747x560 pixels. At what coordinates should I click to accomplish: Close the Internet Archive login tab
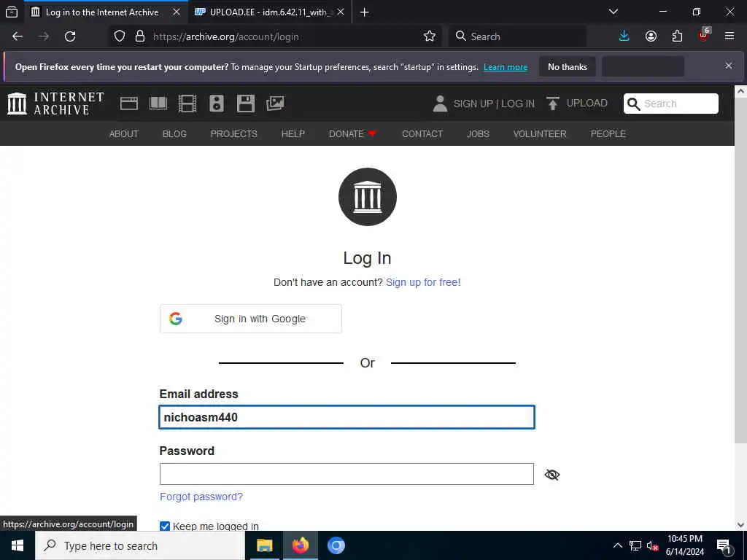coord(177,12)
